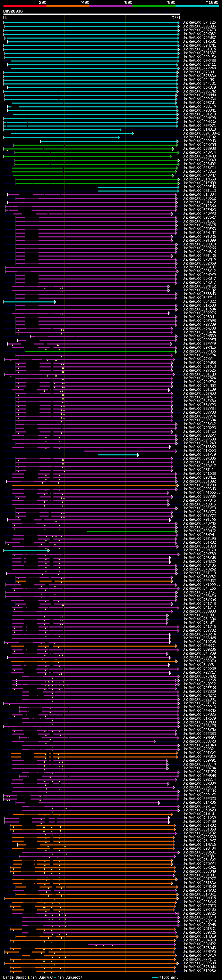Select label UniRef100_C5XBI9
This screenshot has height=980, width=222.
click(199, 88)
